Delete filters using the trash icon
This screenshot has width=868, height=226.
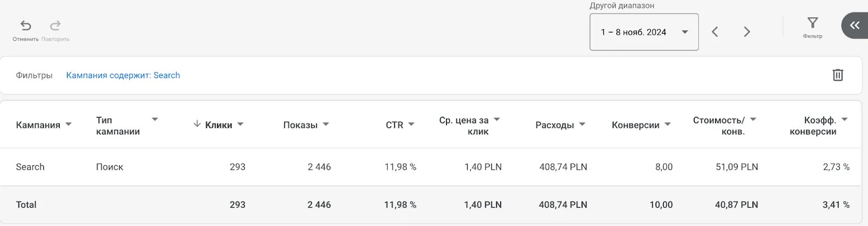pos(838,75)
